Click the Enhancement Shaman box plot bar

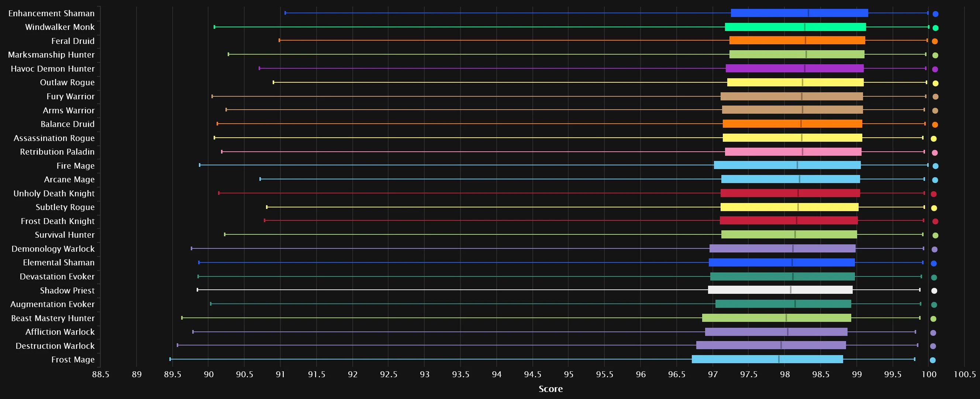coord(799,13)
